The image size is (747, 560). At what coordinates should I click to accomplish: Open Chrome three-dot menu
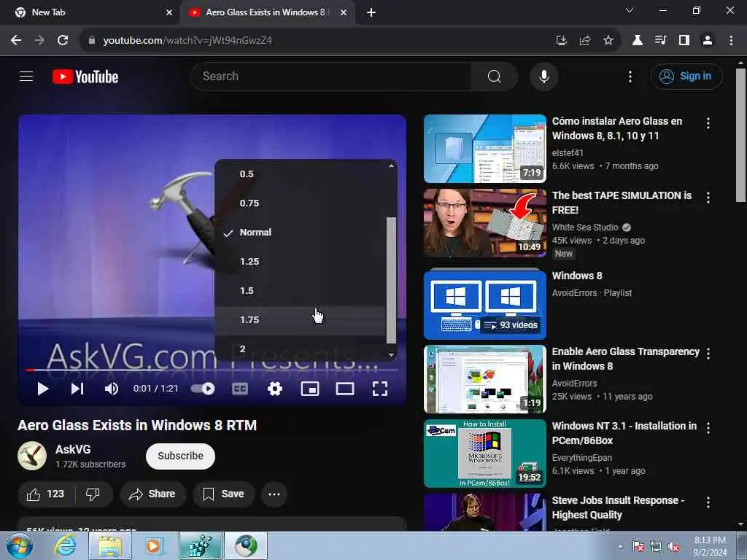(x=731, y=41)
